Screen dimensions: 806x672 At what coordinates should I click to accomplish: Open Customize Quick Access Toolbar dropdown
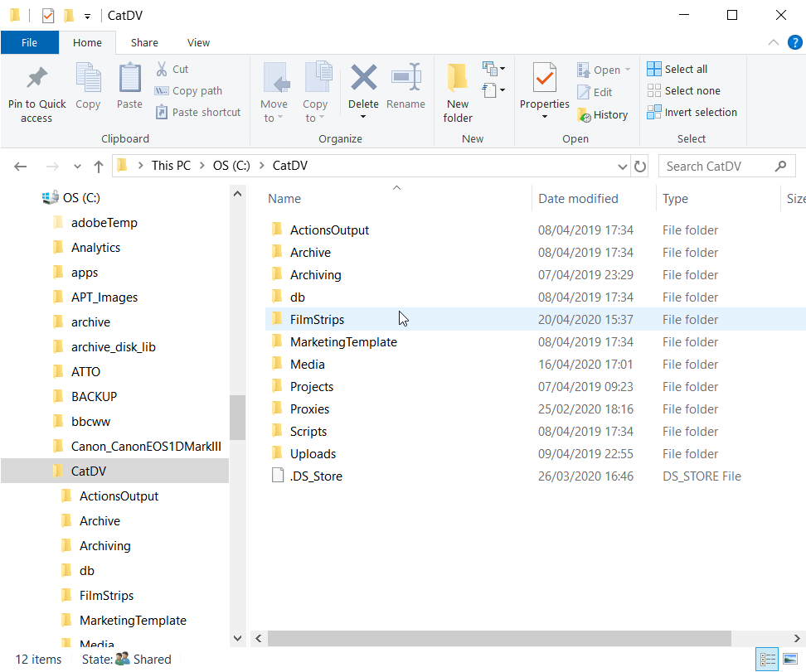coord(87,17)
